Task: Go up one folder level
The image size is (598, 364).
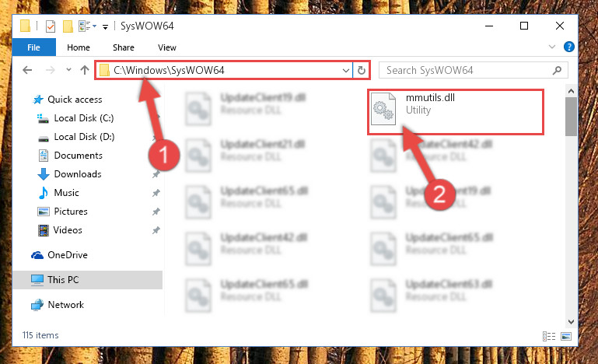Action: point(85,70)
